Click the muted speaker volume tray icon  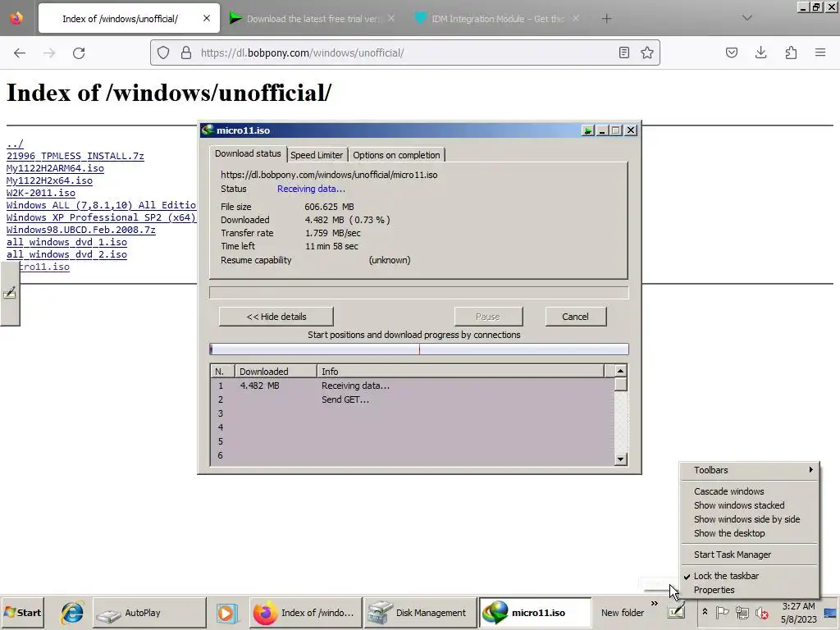coord(761,612)
